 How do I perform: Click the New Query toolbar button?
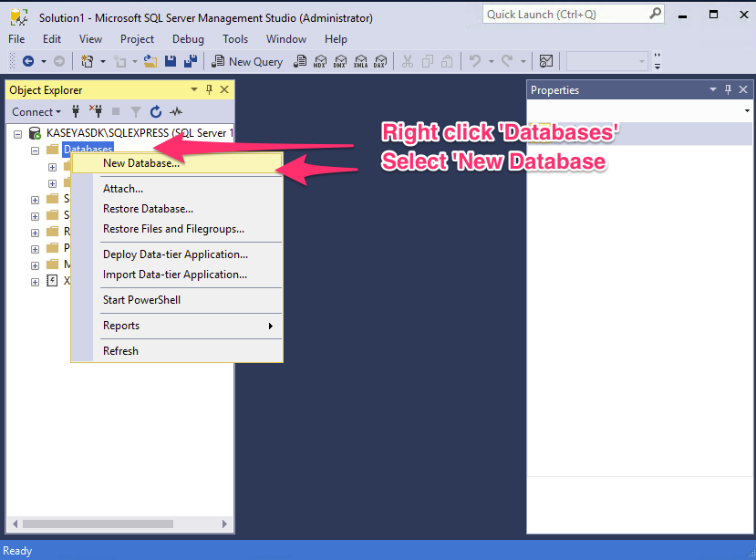coord(247,61)
